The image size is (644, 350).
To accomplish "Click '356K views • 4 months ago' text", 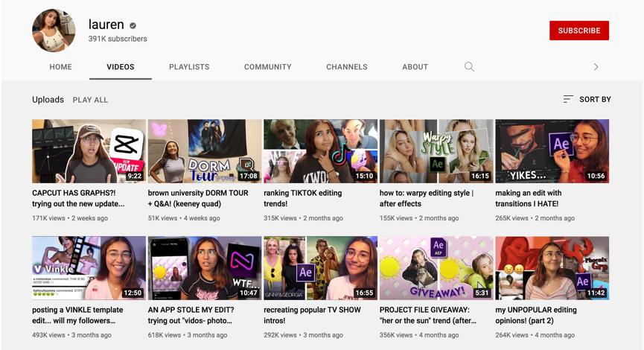I will point(419,335).
